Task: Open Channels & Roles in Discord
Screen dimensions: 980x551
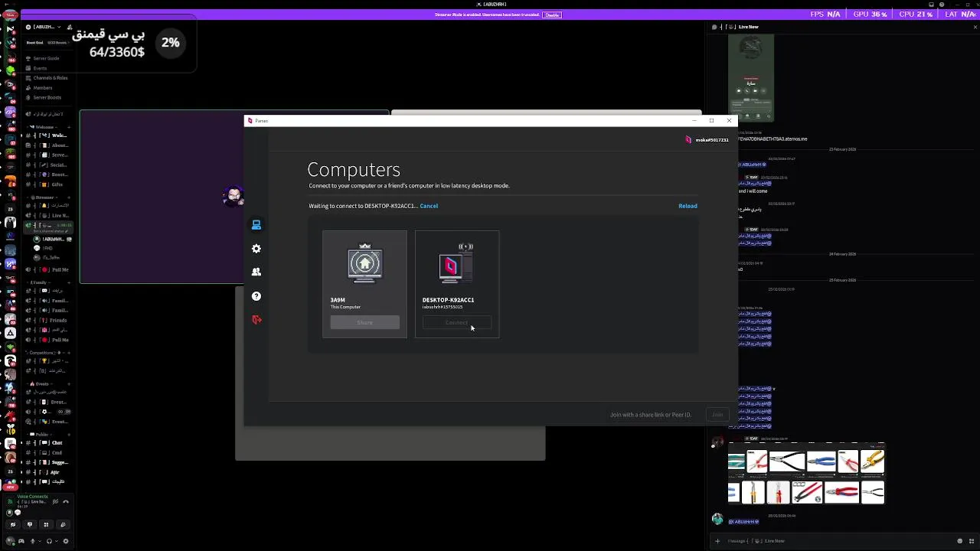Action: (50, 78)
